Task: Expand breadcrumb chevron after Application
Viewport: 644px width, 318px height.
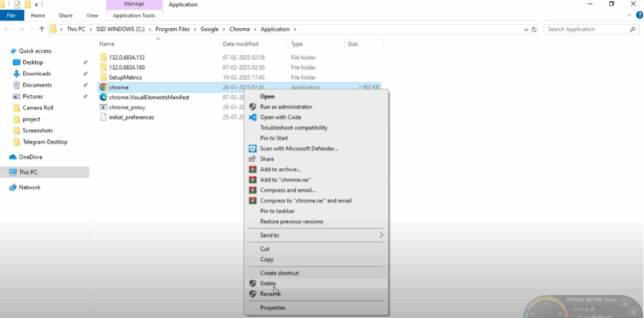Action: (x=295, y=29)
